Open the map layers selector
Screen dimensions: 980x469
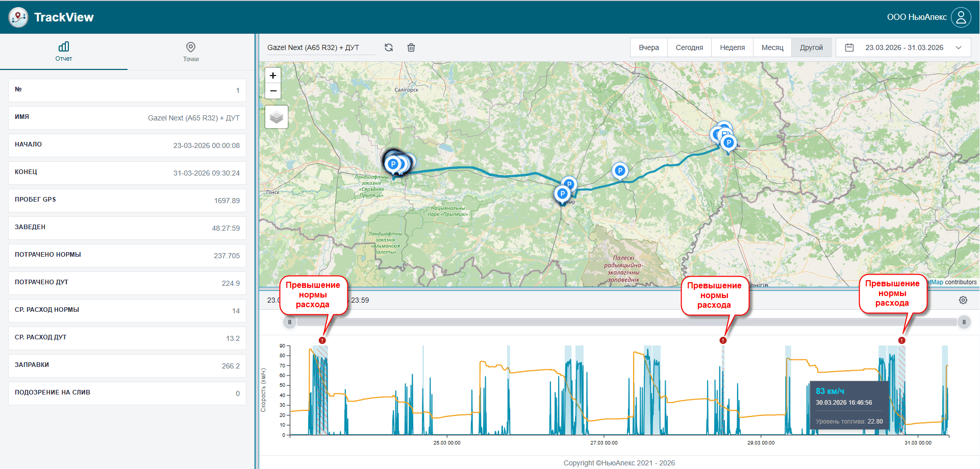(x=277, y=117)
